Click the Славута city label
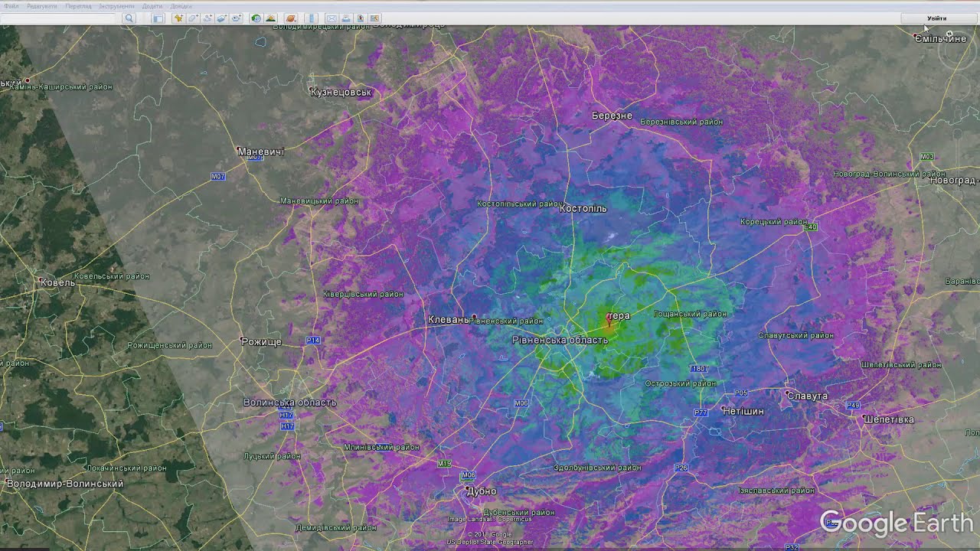This screenshot has width=980, height=551. 808,396
